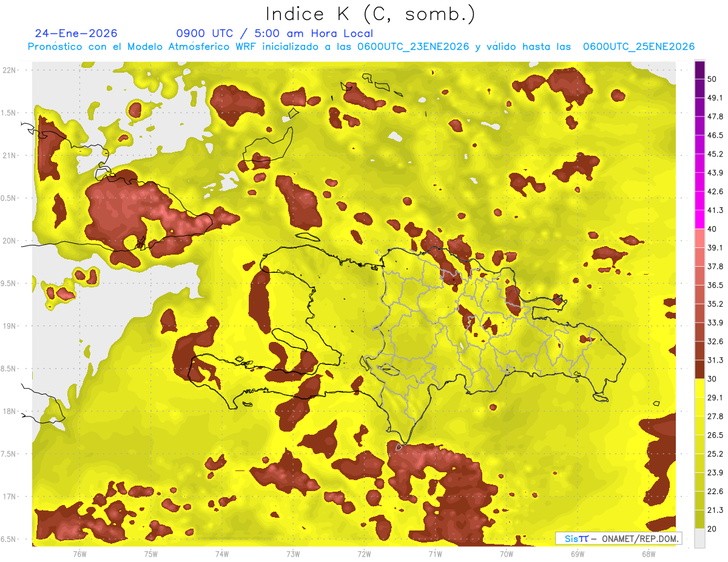Click the latitude axis label '19N'
Image resolution: width=728 pixels, height=562 pixels.
(8, 326)
